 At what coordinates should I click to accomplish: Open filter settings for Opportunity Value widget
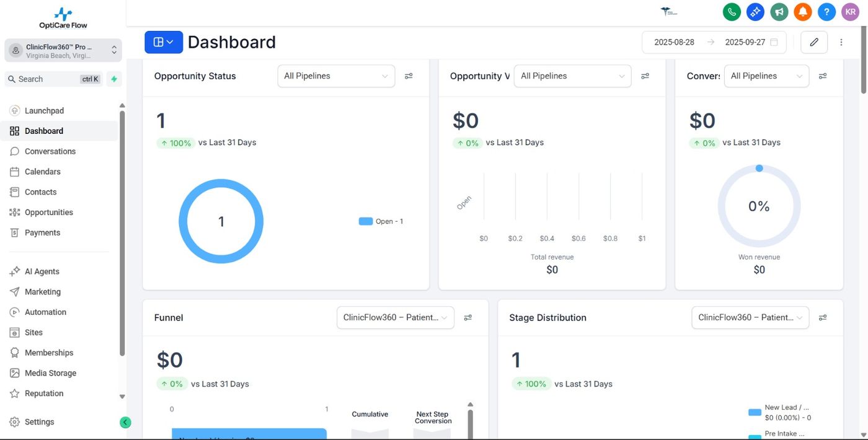[x=645, y=76]
